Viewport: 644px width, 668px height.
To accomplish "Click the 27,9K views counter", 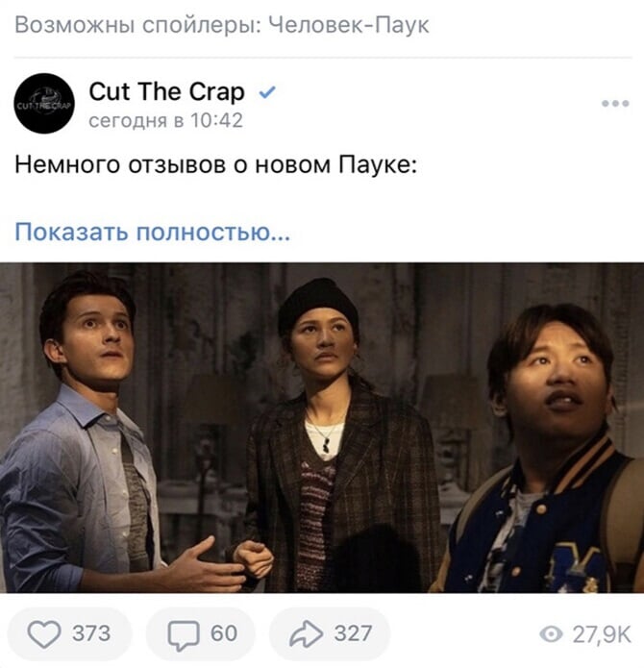I will click(x=601, y=634).
